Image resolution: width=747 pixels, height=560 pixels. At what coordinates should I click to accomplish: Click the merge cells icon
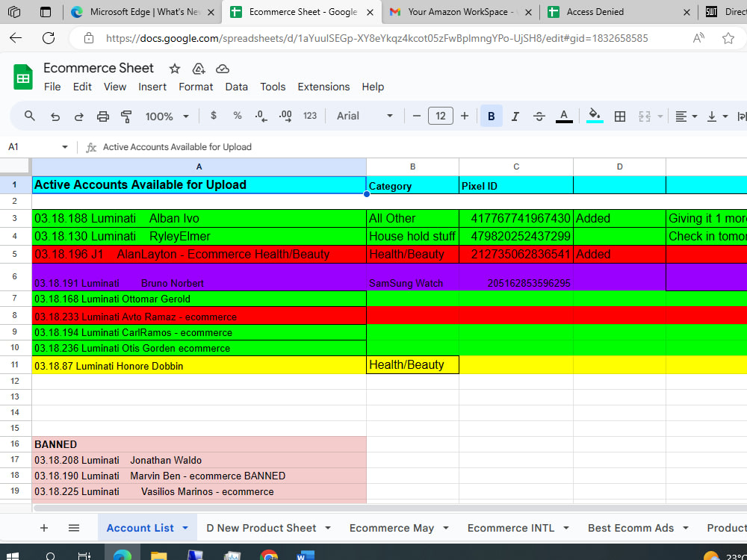point(644,116)
